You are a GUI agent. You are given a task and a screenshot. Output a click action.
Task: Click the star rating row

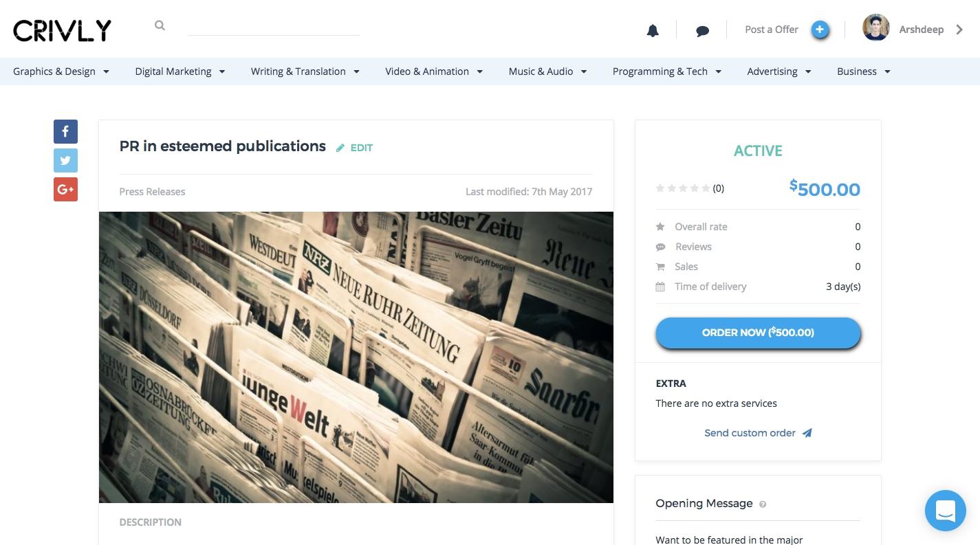(683, 188)
